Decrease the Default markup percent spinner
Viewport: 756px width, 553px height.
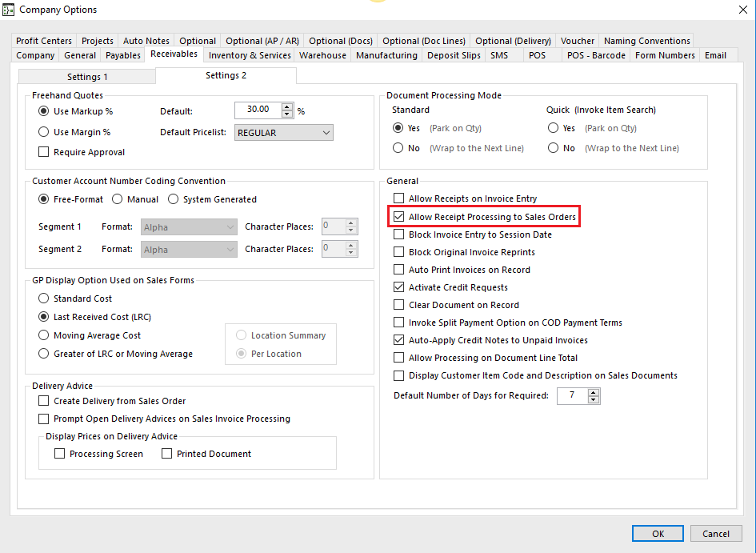(287, 114)
